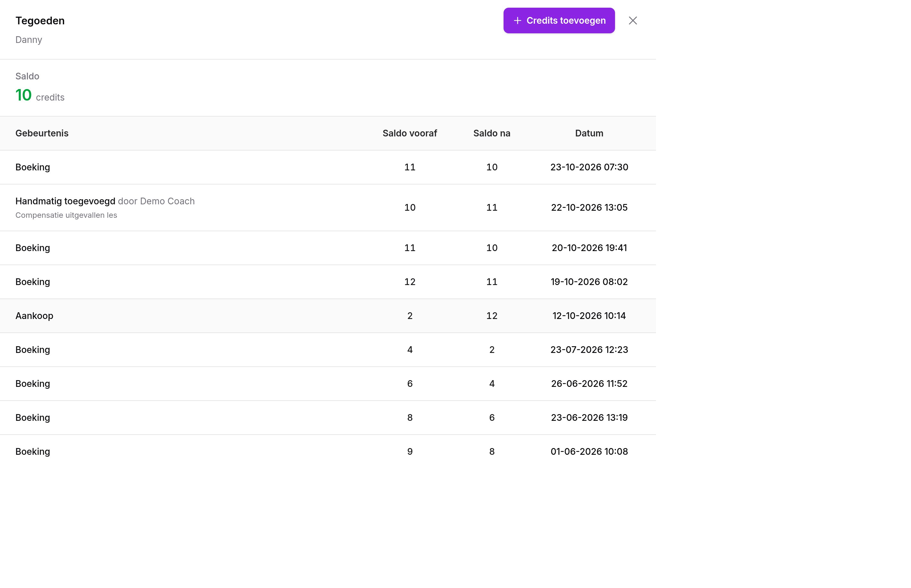911x588 pixels.
Task: Open the Boeking row dated 01-06-2026 10:08
Action: (328, 452)
